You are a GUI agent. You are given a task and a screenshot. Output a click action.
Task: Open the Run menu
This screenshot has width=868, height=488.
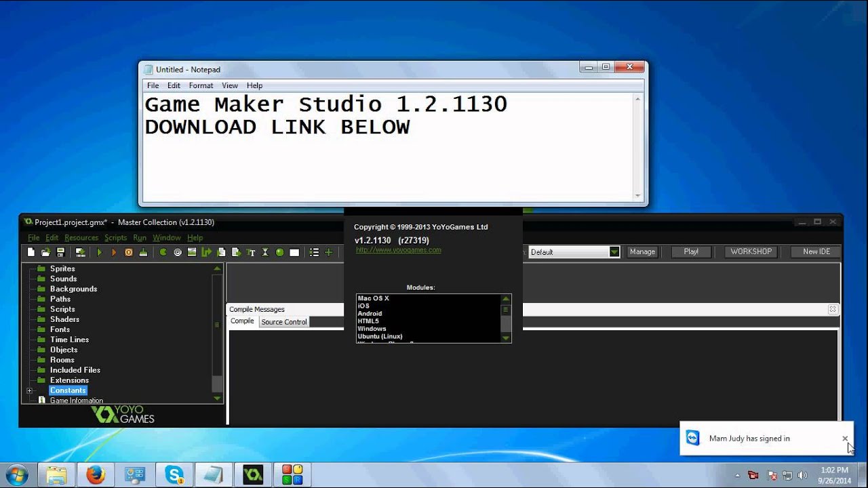tap(140, 238)
